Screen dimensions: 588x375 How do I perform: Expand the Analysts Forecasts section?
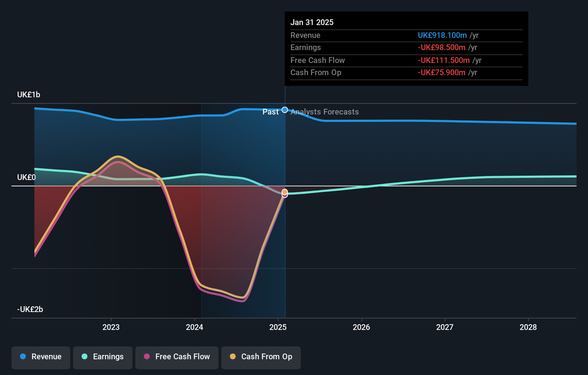(x=324, y=112)
